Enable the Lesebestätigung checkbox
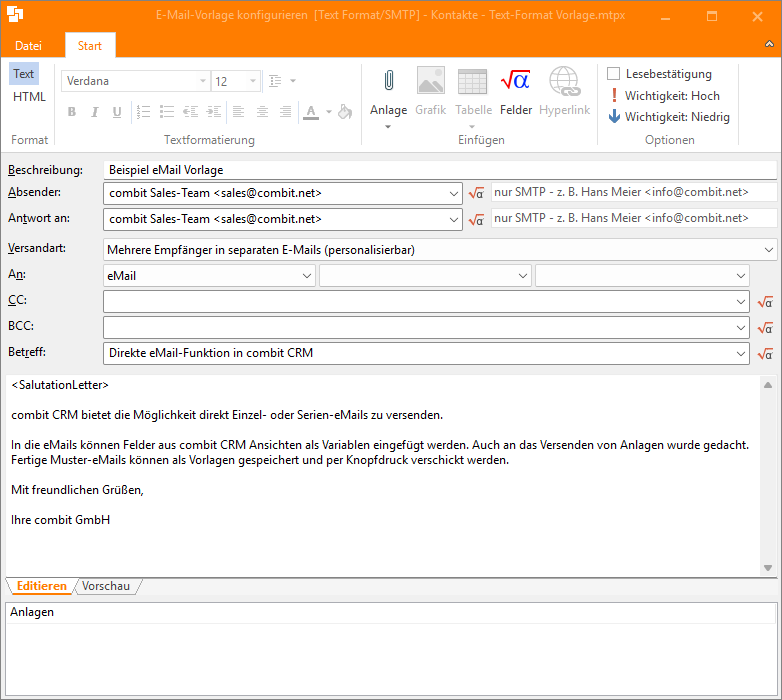Screen dimensions: 782x700 [x=614, y=74]
